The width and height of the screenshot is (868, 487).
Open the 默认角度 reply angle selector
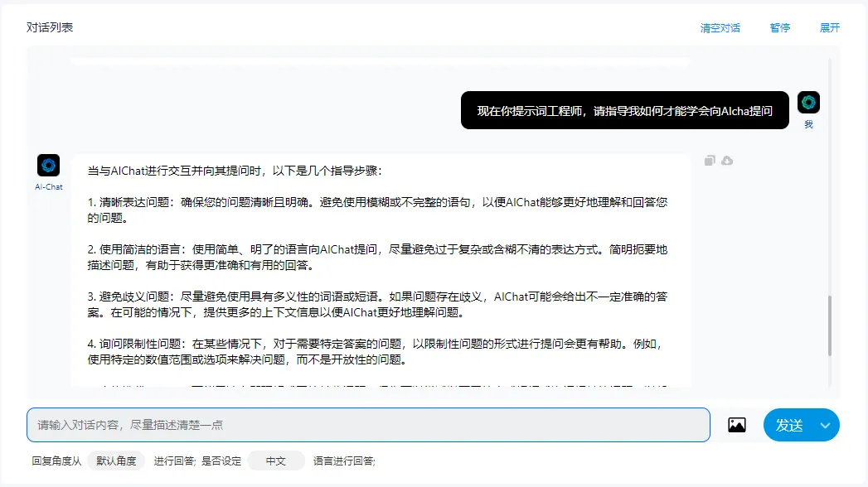tap(116, 461)
